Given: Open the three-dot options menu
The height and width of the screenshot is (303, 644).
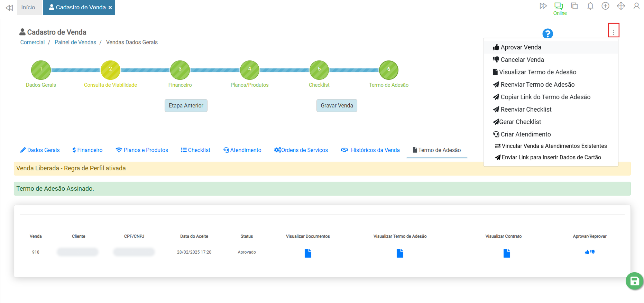Looking at the screenshot, I should [613, 32].
